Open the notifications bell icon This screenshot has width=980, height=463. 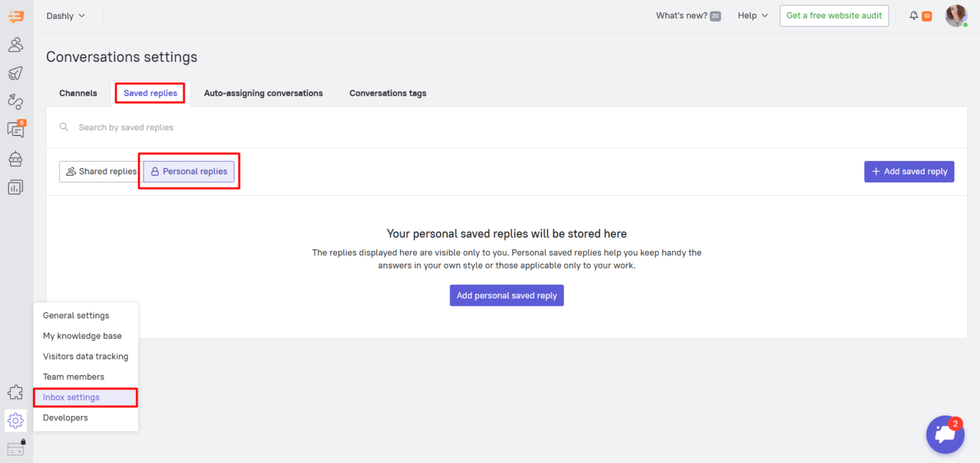point(913,16)
